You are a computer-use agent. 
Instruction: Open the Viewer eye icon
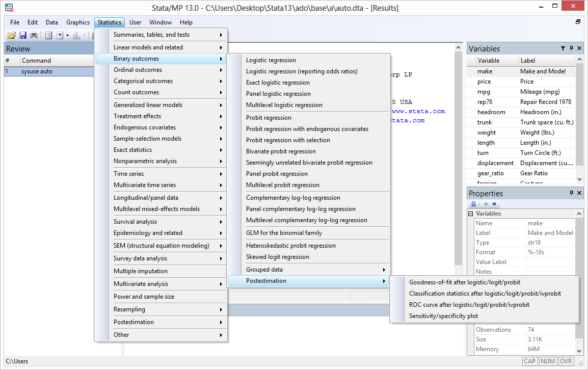[60, 35]
